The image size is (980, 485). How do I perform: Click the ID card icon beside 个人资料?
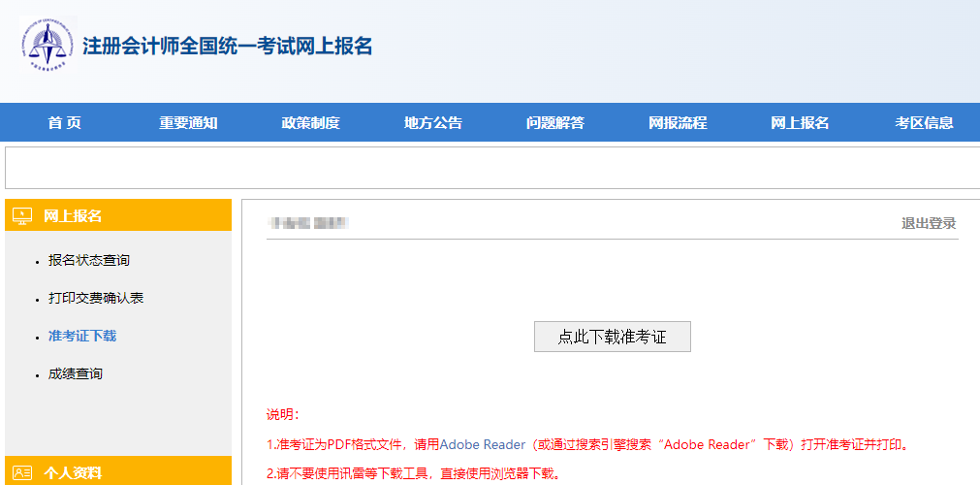(22, 473)
